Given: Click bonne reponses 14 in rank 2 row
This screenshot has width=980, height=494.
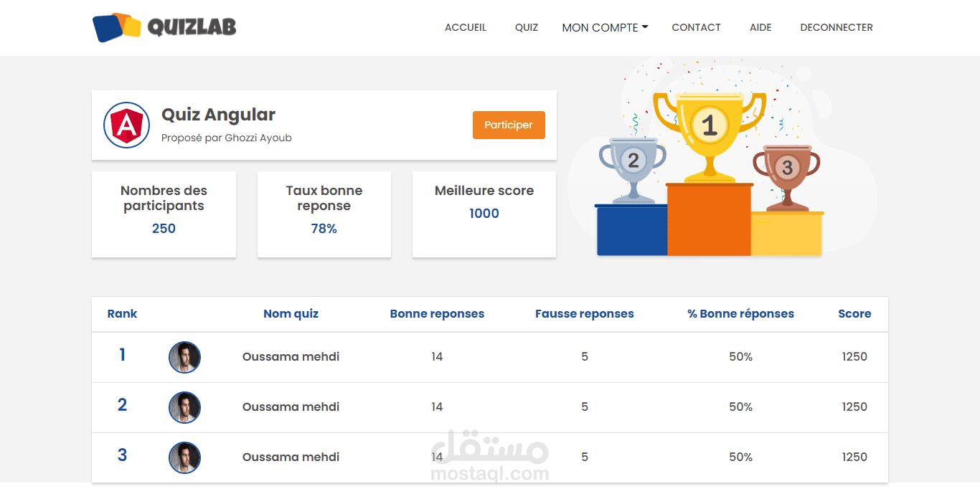Looking at the screenshot, I should click(437, 407).
